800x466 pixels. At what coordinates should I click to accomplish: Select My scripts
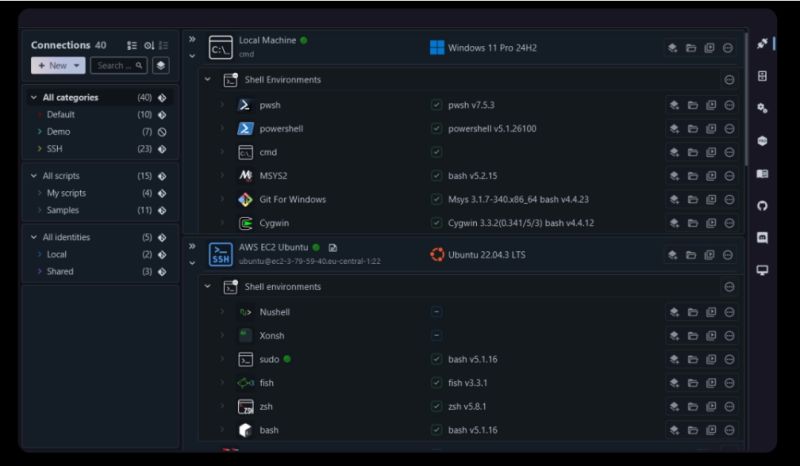coord(66,193)
